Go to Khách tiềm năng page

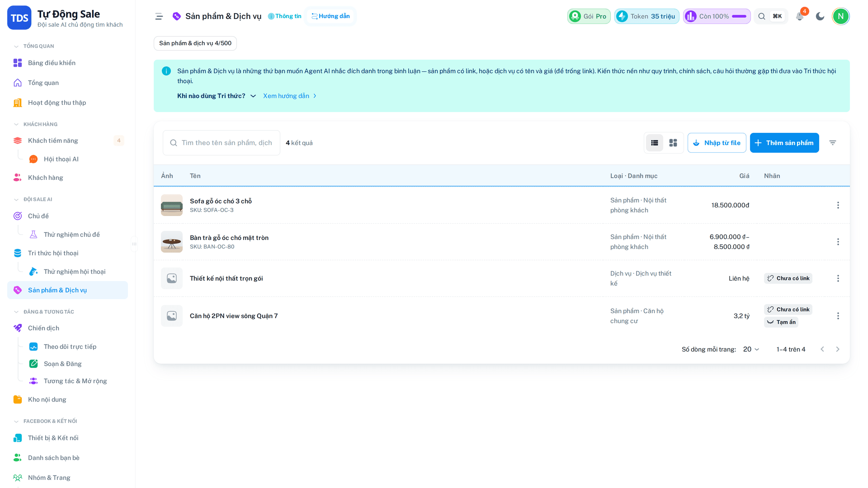coord(67,141)
